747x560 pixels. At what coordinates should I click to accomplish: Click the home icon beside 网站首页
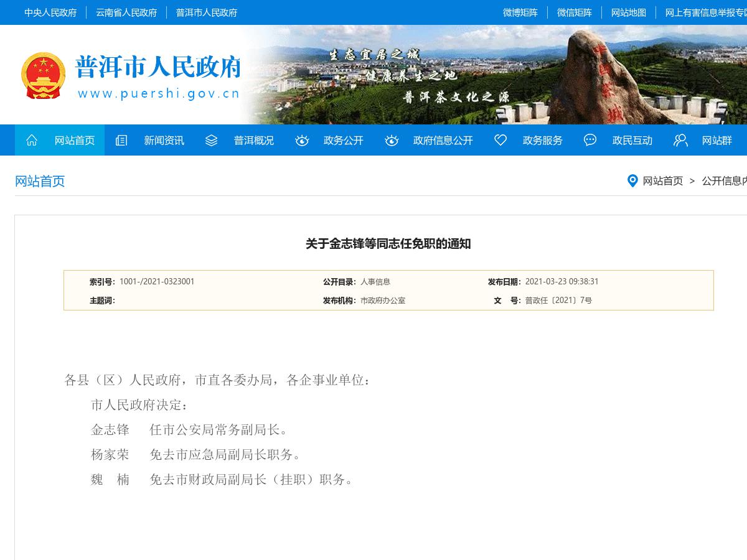(31, 140)
